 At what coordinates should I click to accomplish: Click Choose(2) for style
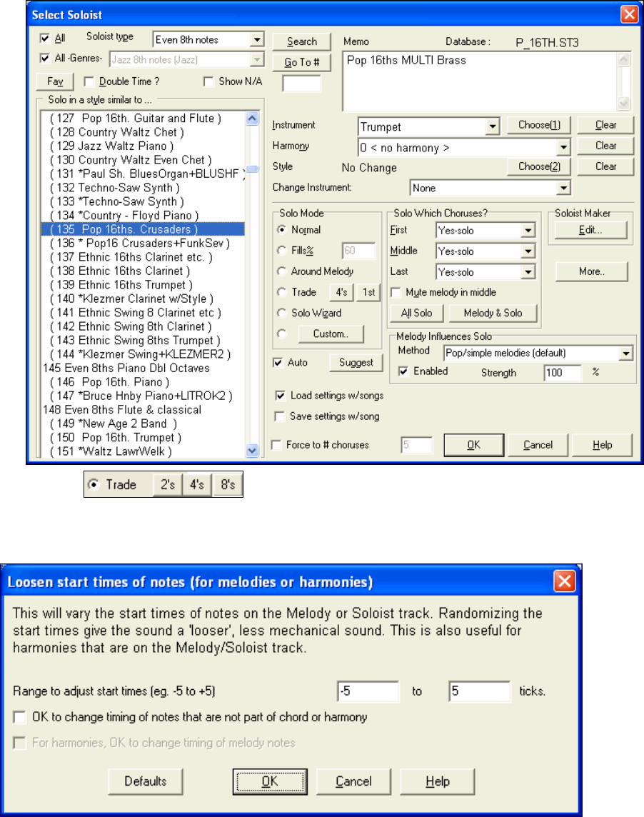pos(539,166)
